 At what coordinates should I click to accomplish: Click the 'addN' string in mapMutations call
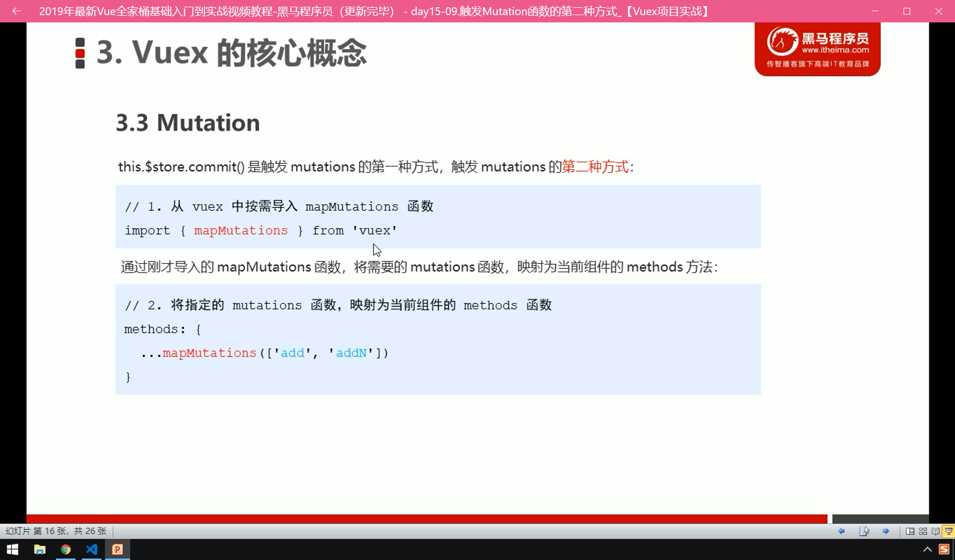click(351, 353)
